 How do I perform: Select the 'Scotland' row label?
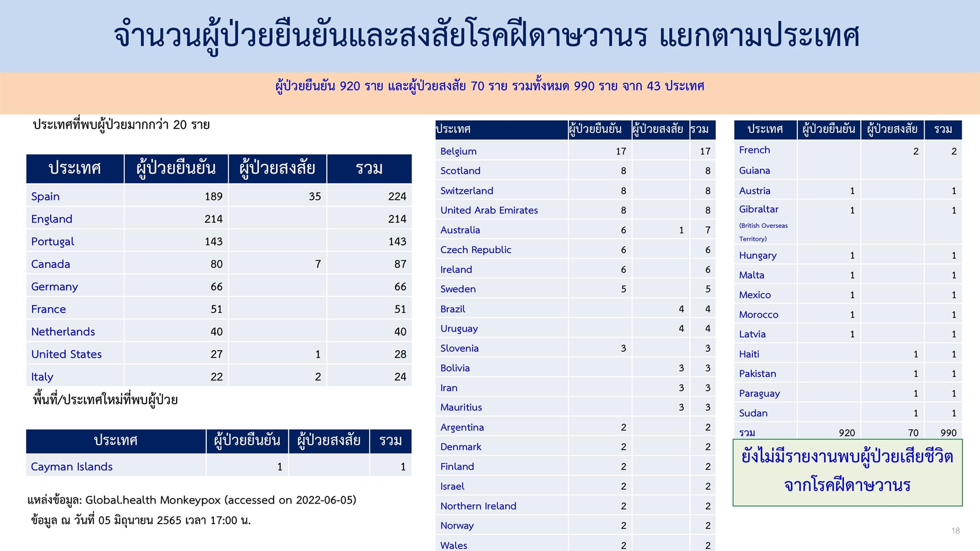(x=460, y=171)
